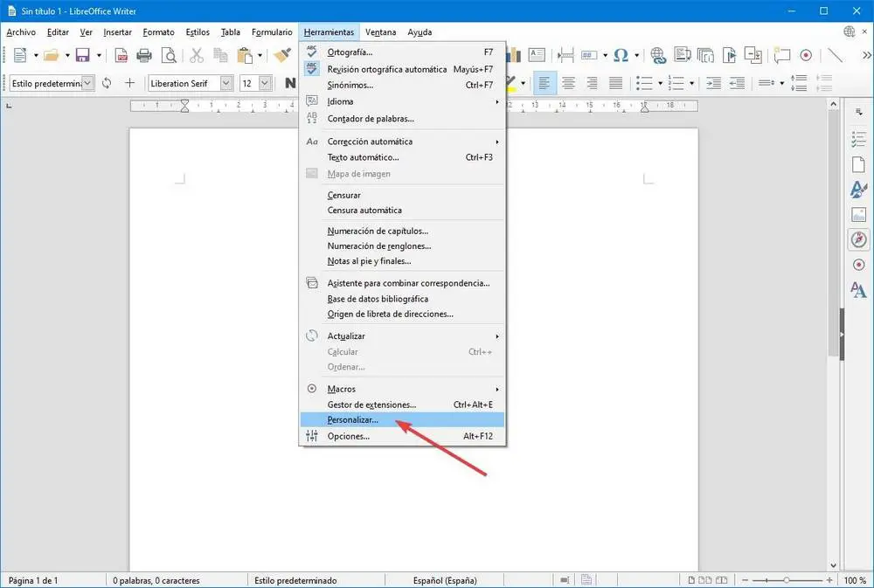Screen dimensions: 874x588
Task: Expand the Actualizar submenu
Action: (x=402, y=336)
